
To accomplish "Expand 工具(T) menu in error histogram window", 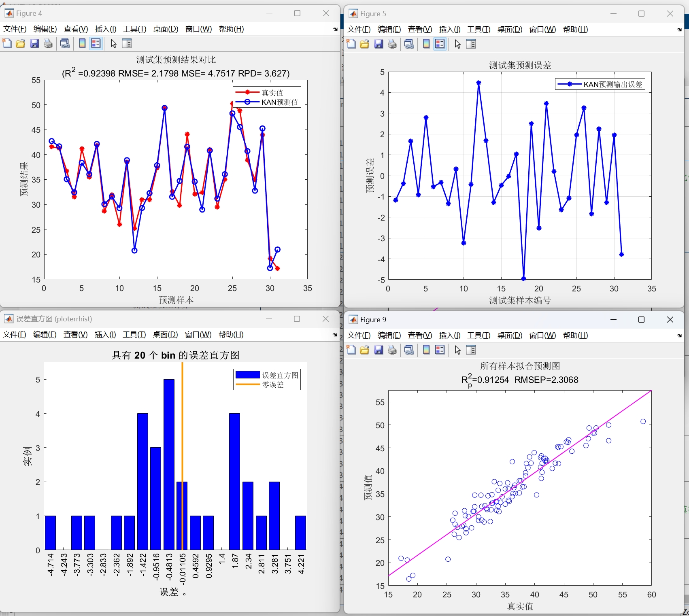I will 134,335.
